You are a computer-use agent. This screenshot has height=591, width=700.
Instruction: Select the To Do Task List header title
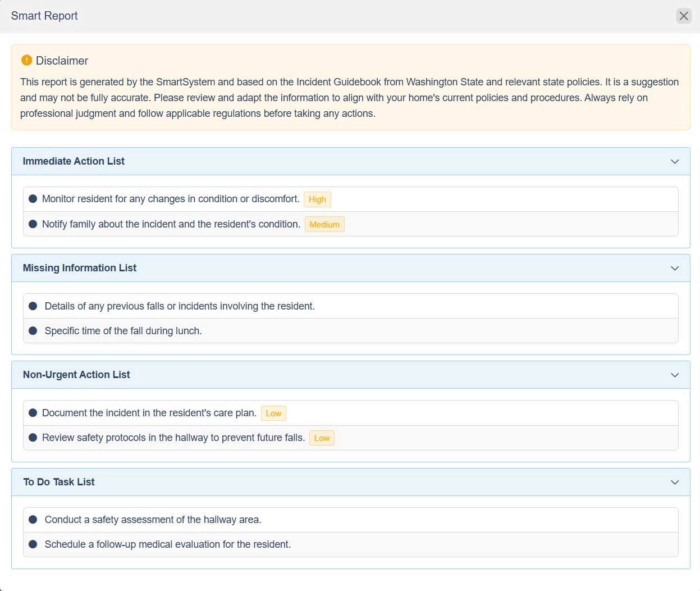[x=59, y=482]
